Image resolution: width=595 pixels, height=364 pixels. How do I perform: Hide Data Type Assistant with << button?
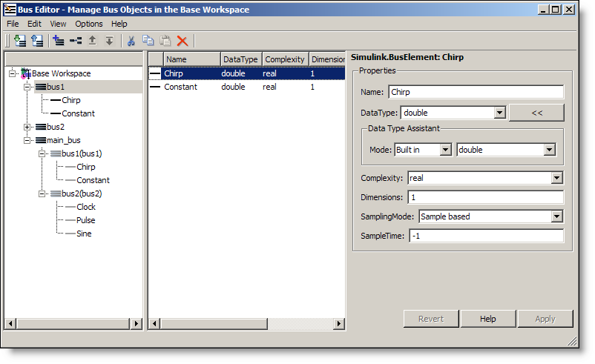[x=536, y=113]
